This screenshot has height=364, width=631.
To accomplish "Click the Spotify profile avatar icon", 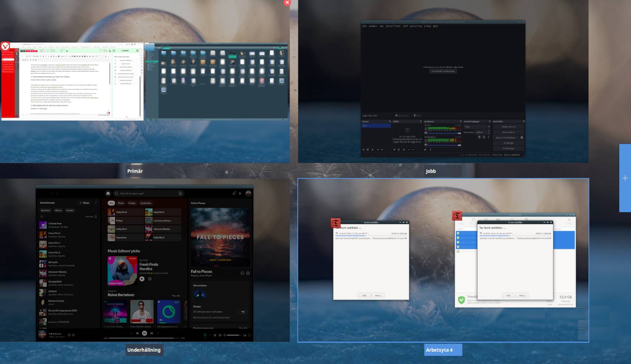I will (x=249, y=193).
